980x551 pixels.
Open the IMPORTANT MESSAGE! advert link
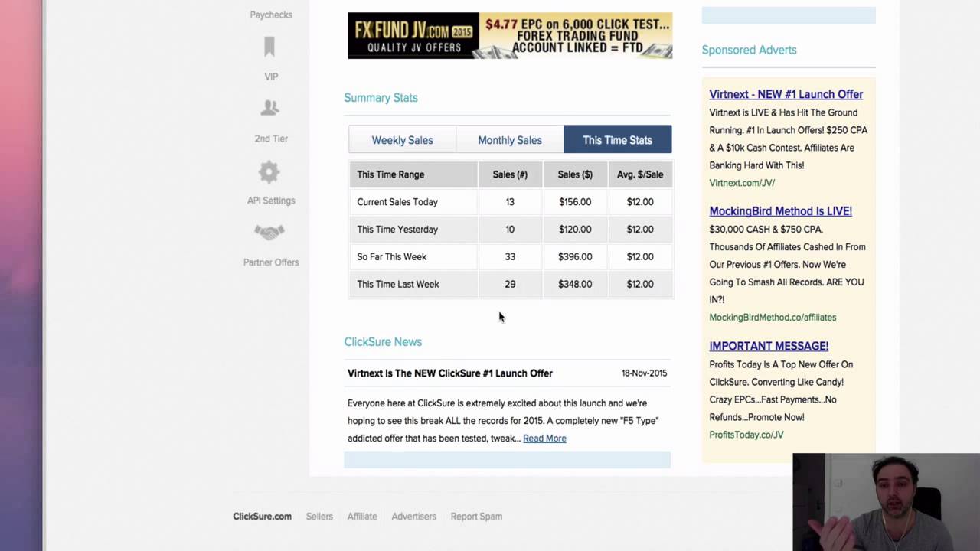coord(769,346)
